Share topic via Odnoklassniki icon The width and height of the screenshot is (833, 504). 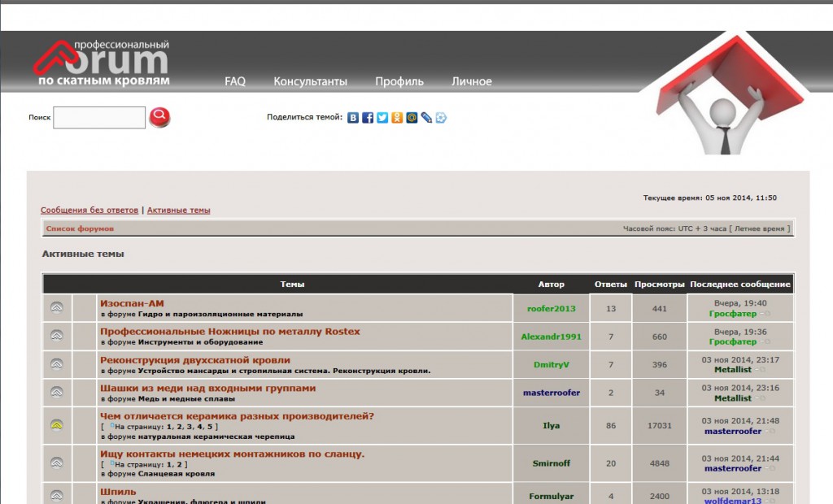coord(397,118)
